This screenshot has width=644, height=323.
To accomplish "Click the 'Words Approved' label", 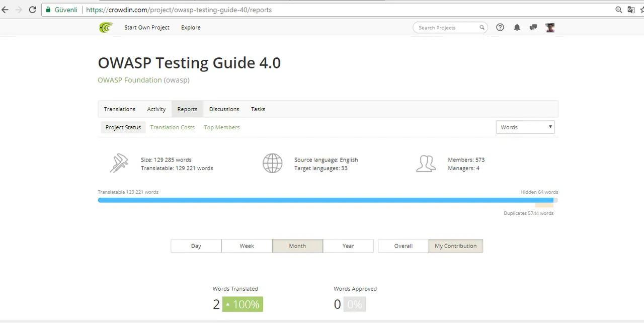I will tap(355, 289).
